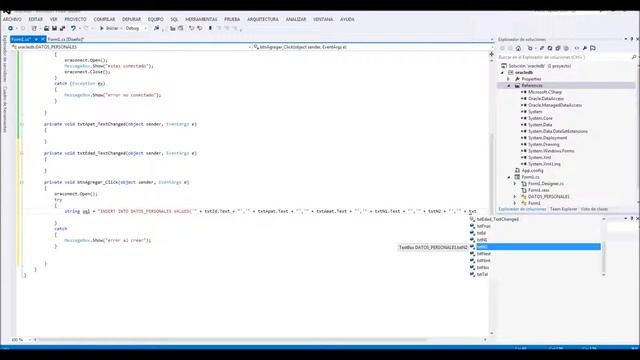Expand the Form1.Designer.cs node
The height and width of the screenshot is (360, 640).
click(515, 184)
